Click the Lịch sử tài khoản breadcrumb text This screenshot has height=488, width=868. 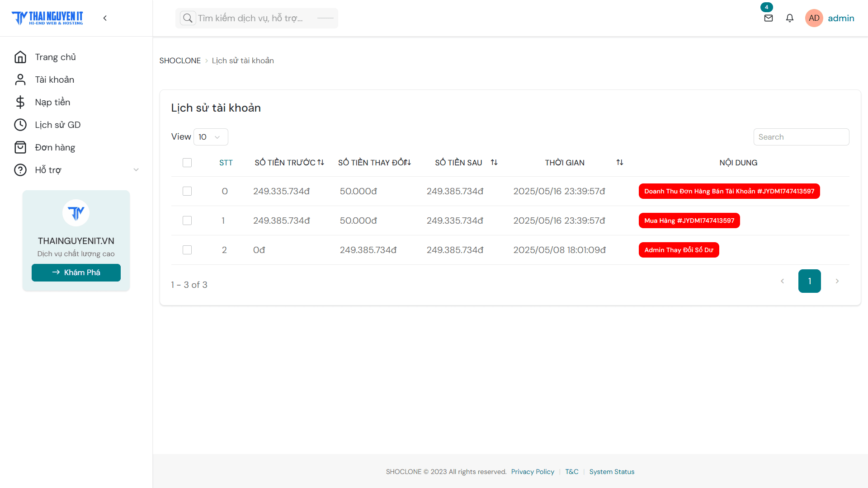(x=243, y=61)
